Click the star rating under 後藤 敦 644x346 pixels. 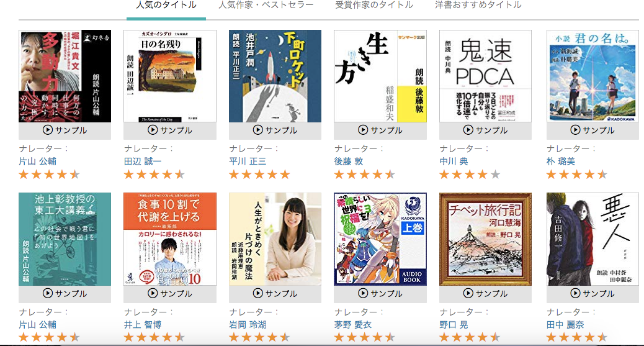[365, 175]
